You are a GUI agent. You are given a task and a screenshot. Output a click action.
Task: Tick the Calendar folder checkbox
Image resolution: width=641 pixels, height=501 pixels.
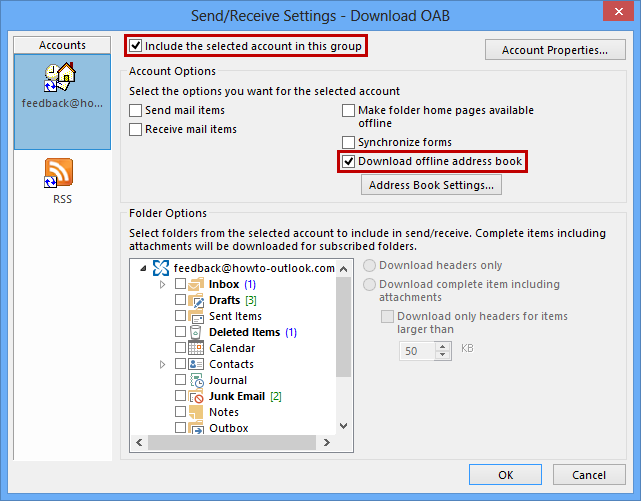pos(180,347)
